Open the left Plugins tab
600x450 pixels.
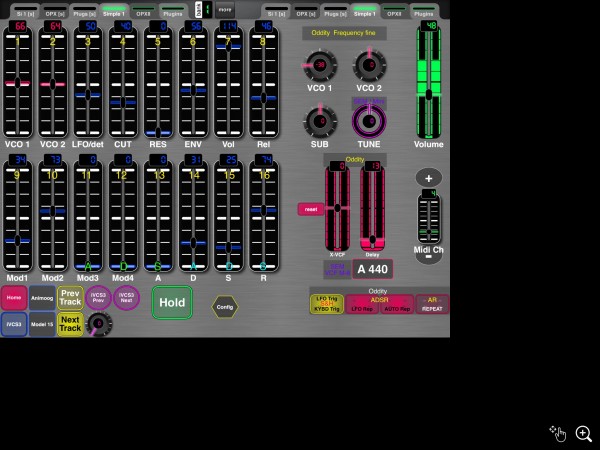coord(173,11)
